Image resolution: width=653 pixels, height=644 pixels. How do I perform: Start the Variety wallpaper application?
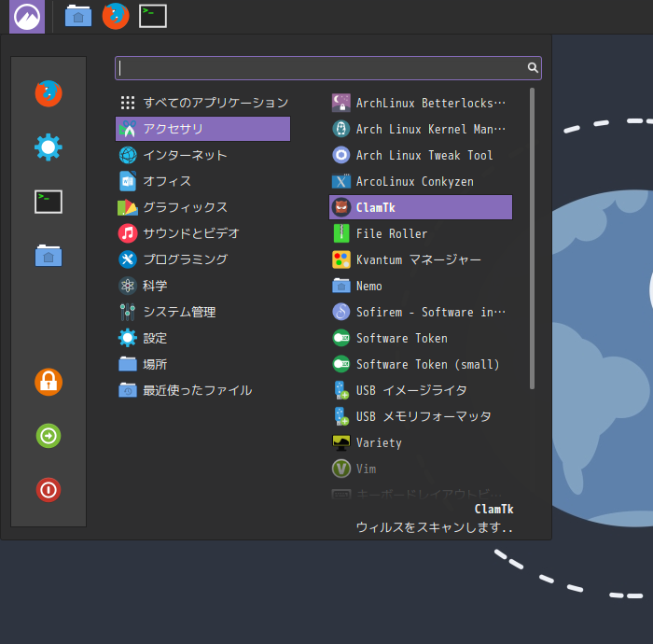[x=378, y=442]
